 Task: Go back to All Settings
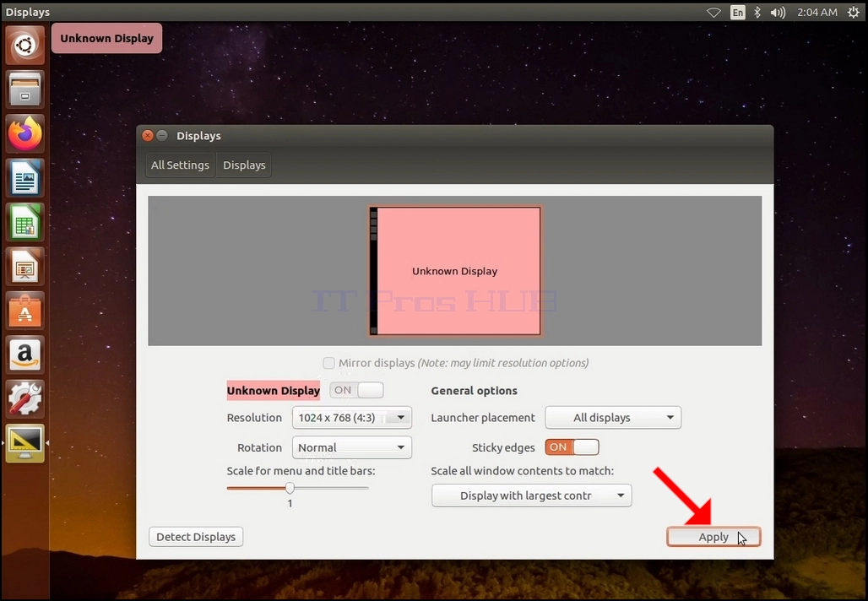180,165
